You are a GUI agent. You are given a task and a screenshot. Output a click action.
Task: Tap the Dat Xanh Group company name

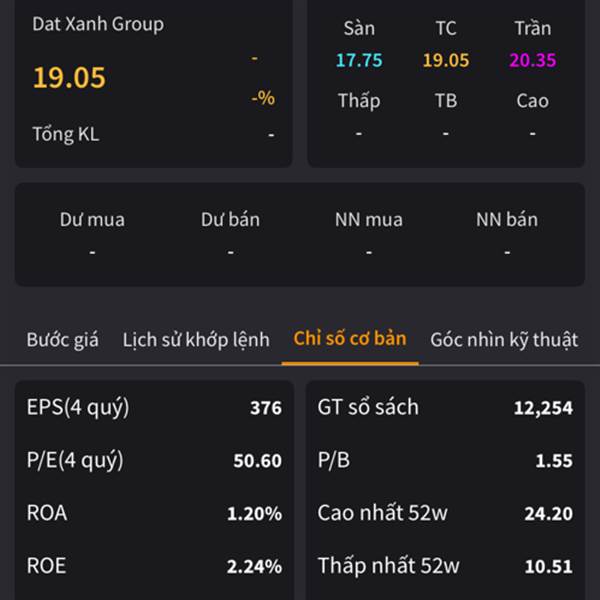coord(98,24)
